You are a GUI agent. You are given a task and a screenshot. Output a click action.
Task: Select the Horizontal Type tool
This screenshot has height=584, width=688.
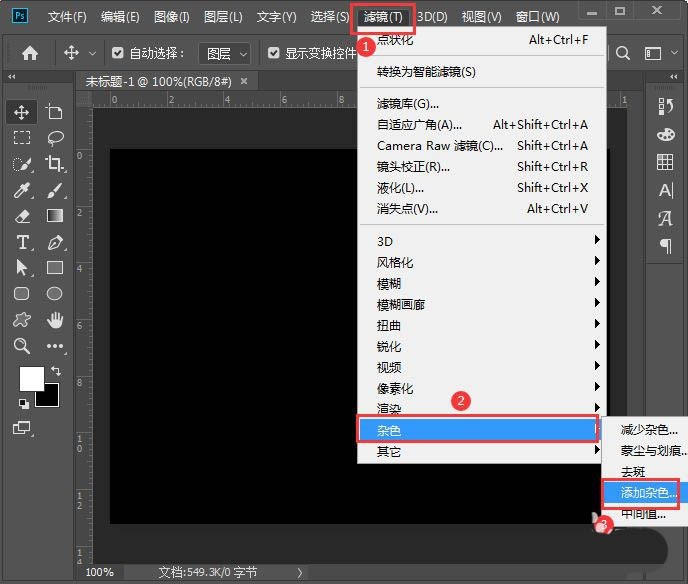23,242
